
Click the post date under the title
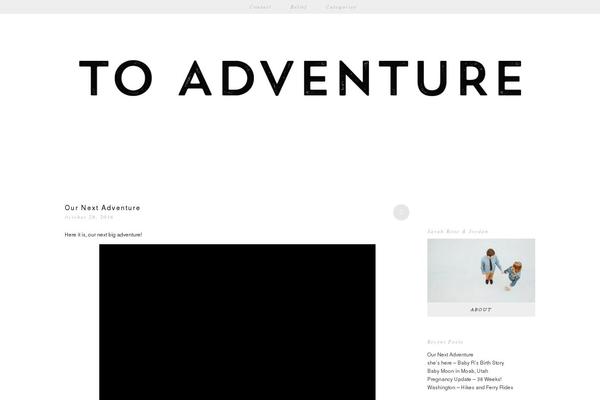click(x=89, y=217)
